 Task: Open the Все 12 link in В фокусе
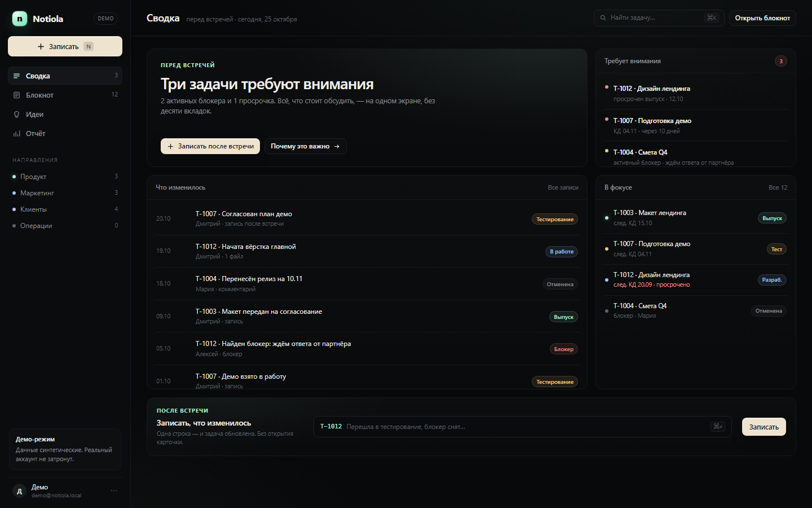point(778,187)
